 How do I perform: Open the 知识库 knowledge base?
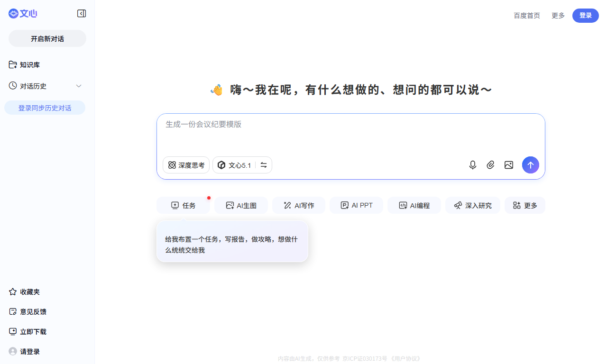[x=30, y=64]
